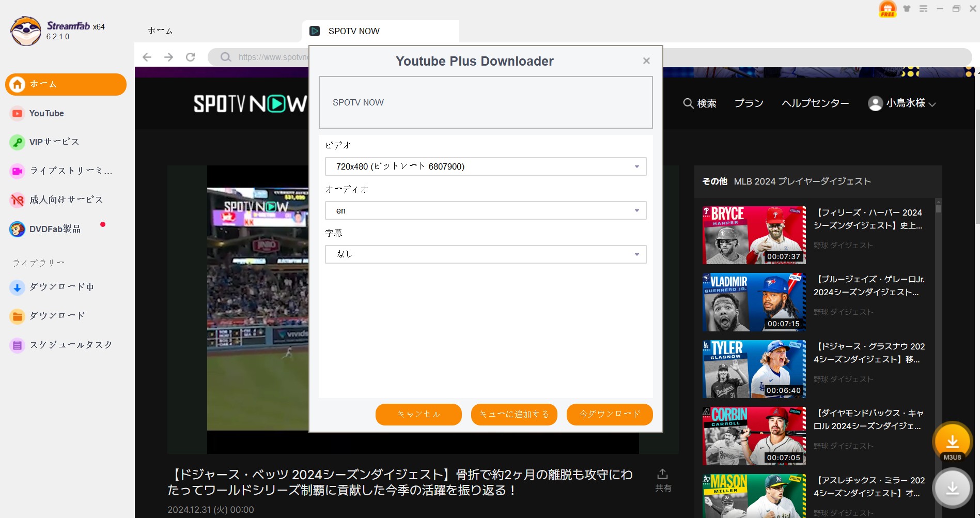Image resolution: width=980 pixels, height=518 pixels.
Task: Open the フィリーズ・ハーパー digest title
Action: (869, 219)
